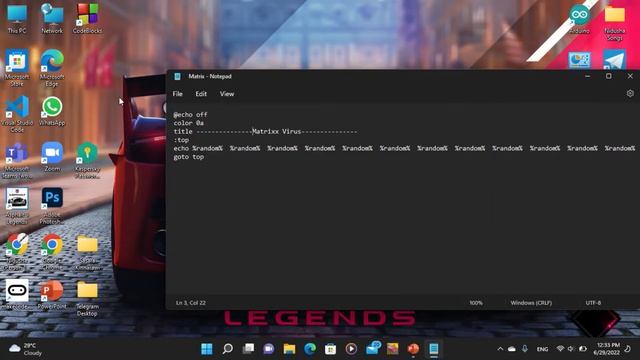
Task: Click the 'Windows (CRLF)' status entry
Action: pyautogui.click(x=531, y=303)
